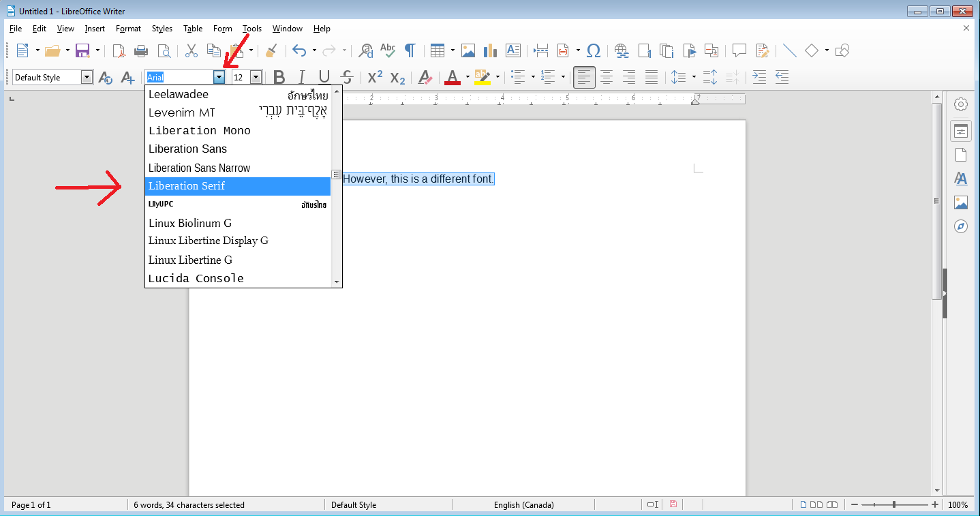
Task: Open Find and Replace
Action: [366, 50]
